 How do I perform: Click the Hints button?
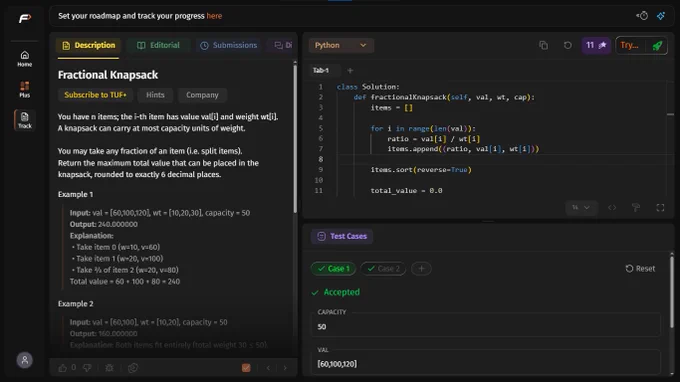click(x=155, y=95)
